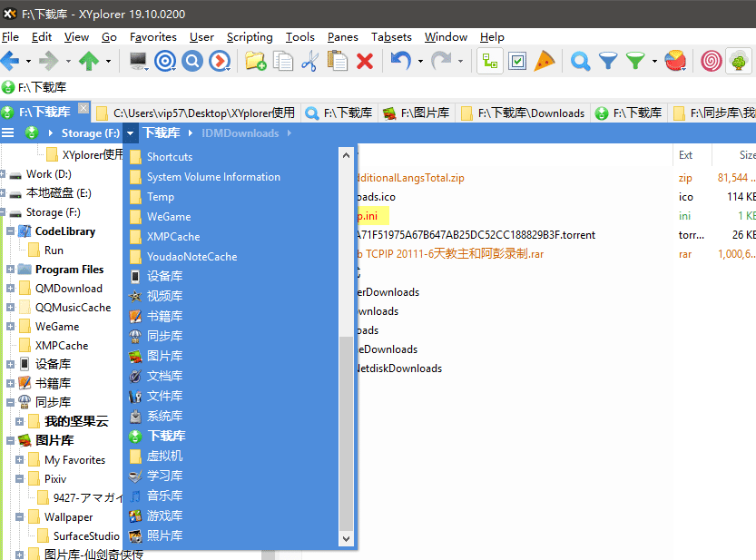Click the IDMDownloads breadcrumb segment

point(240,133)
